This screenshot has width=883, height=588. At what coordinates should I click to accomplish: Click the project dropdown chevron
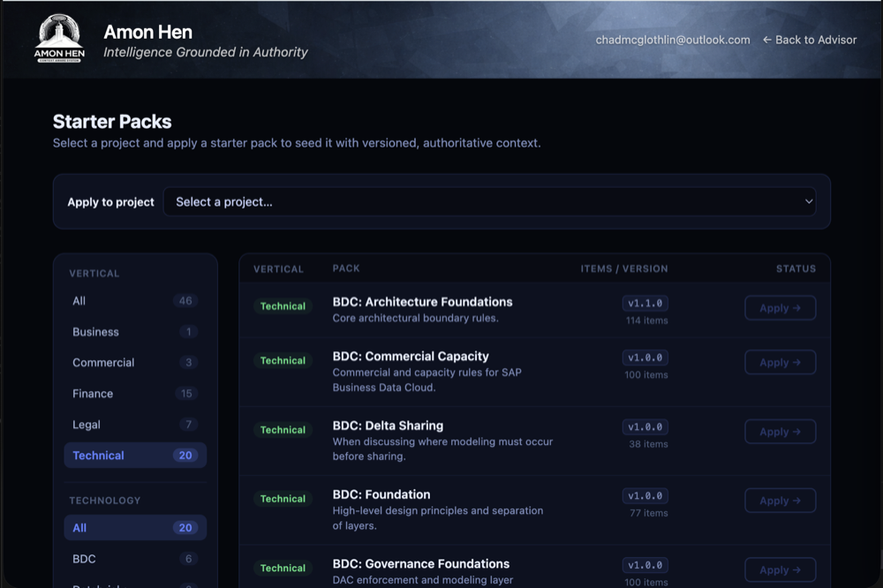(808, 201)
